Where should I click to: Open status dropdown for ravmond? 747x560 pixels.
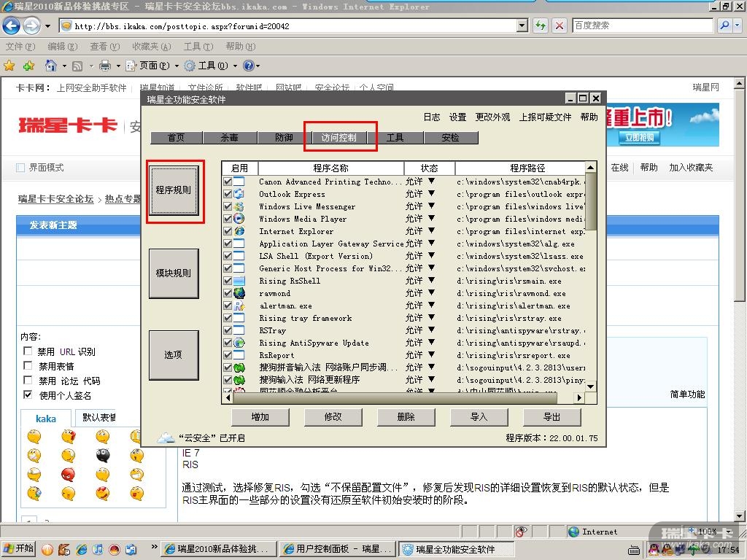(x=431, y=292)
